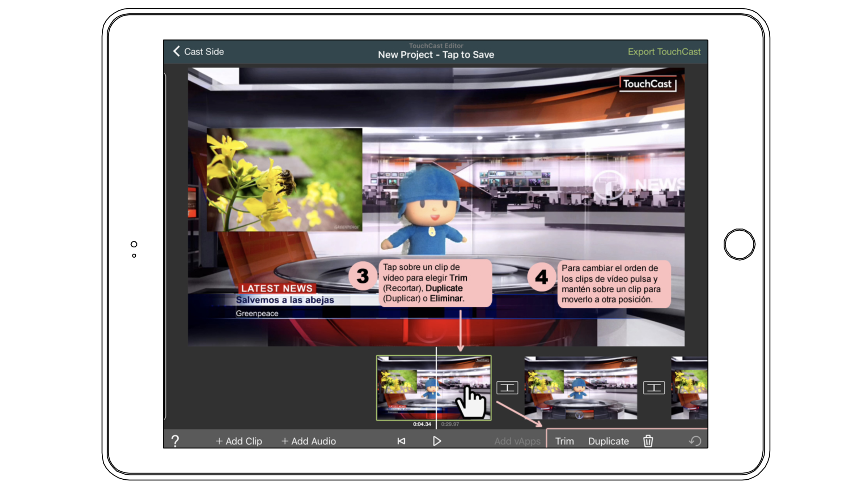Viewport: 868px width, 488px height.
Task: Tap the Add vApps option
Action: (517, 441)
